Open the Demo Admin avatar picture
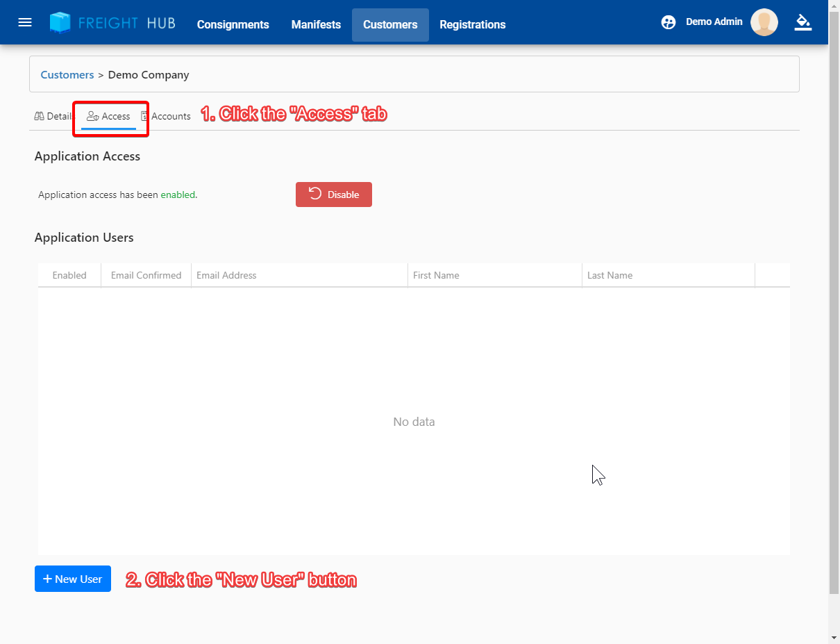The width and height of the screenshot is (840, 644). point(764,22)
